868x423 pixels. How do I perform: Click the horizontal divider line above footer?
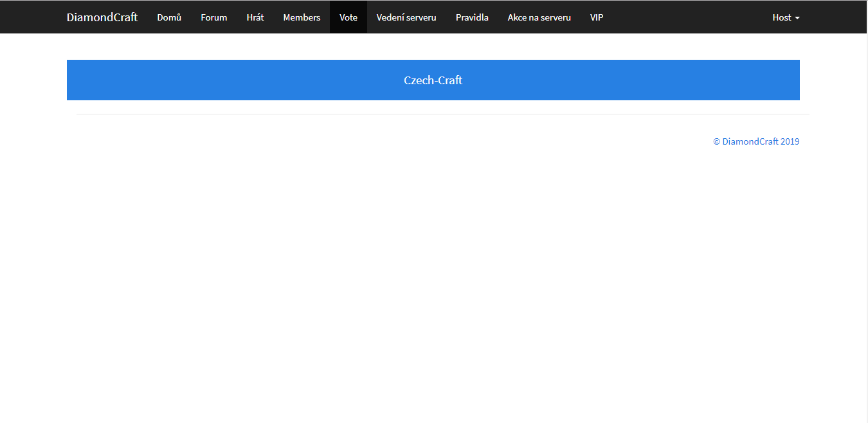(x=442, y=114)
